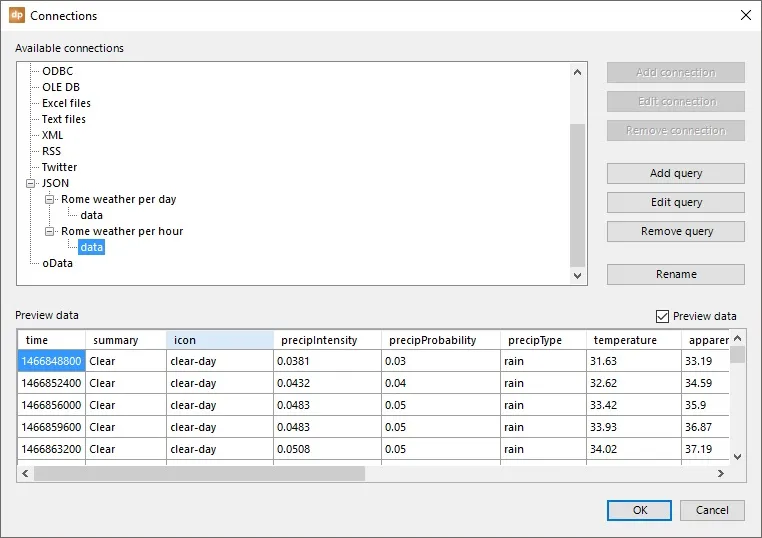Click the Remove query button
The height and width of the screenshot is (538, 762).
click(x=675, y=231)
